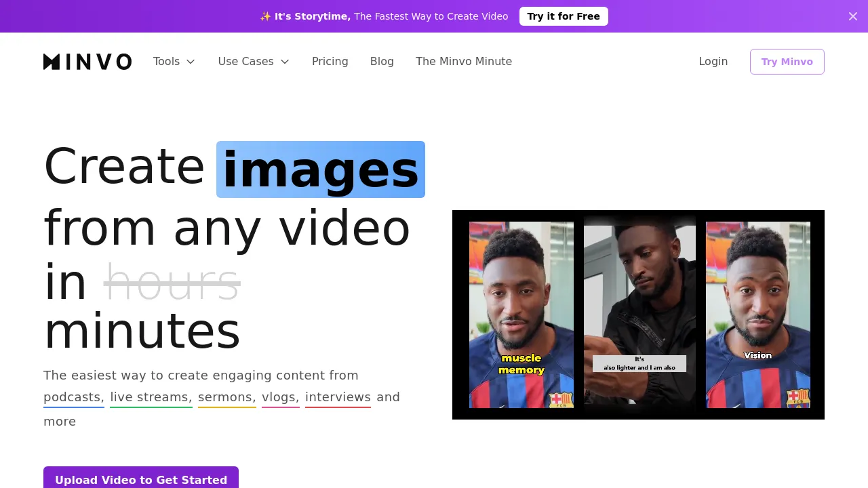The height and width of the screenshot is (488, 868).
Task: Click Upload Video to Get Started
Action: click(x=141, y=479)
